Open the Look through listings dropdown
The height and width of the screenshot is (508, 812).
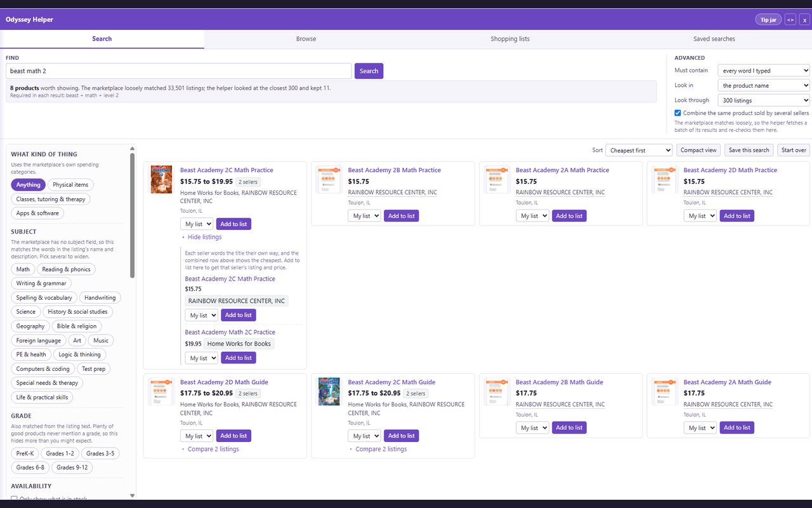click(764, 100)
